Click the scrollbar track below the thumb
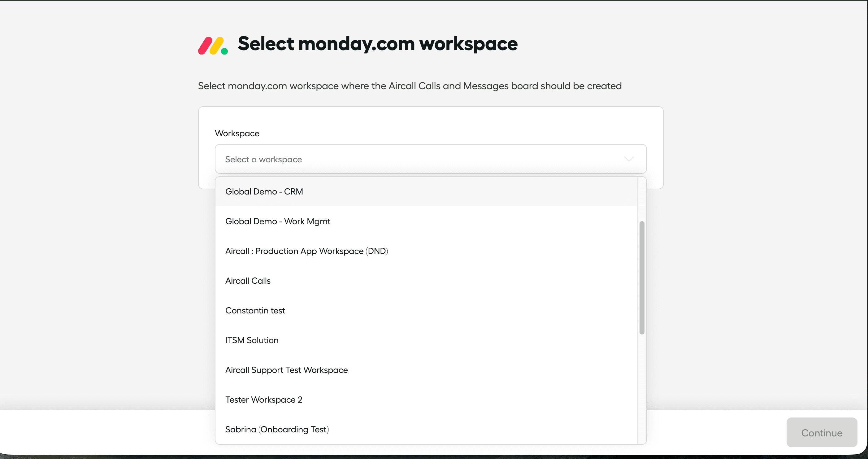Screen dimensions: 868x459 642,388
